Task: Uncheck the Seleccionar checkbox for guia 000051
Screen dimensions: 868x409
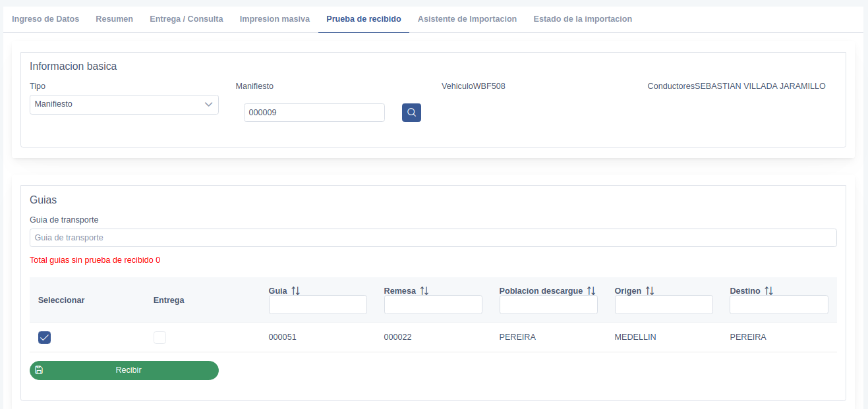Action: (x=44, y=337)
